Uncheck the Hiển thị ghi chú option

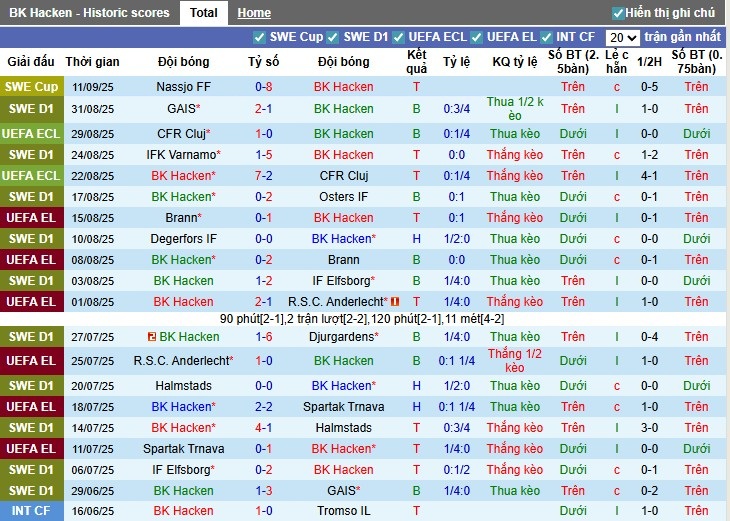[618, 13]
